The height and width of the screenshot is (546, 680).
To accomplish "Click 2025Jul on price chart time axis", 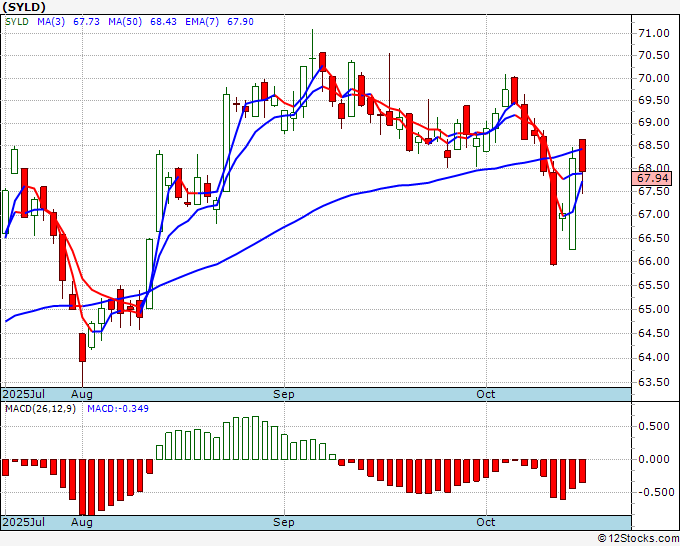I will (24, 394).
